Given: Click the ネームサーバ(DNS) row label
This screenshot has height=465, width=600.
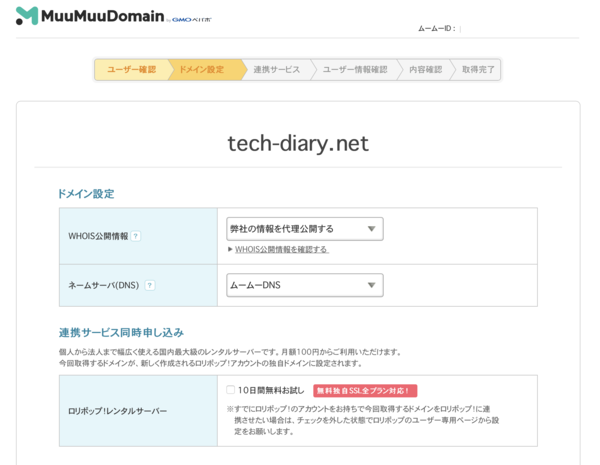Looking at the screenshot, I should click(x=104, y=285).
